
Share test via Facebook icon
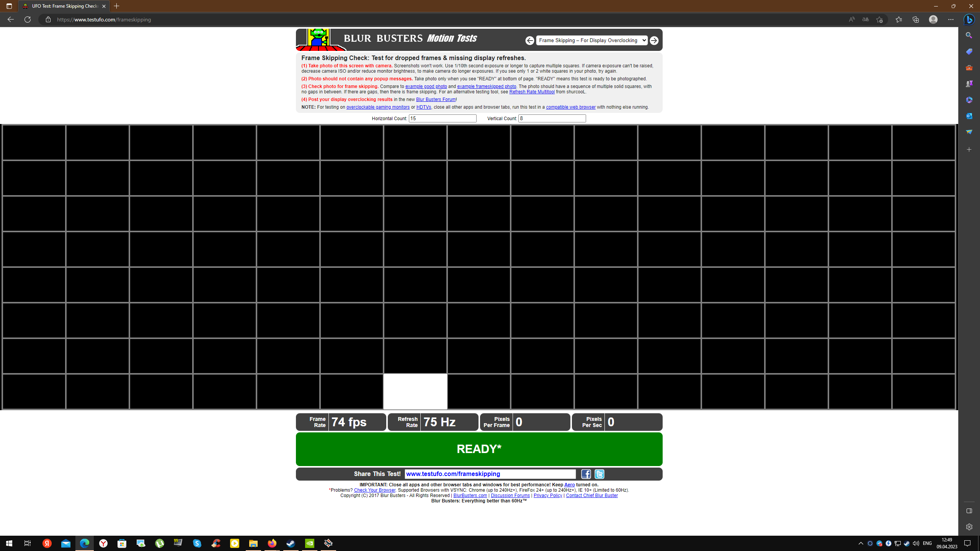(586, 474)
